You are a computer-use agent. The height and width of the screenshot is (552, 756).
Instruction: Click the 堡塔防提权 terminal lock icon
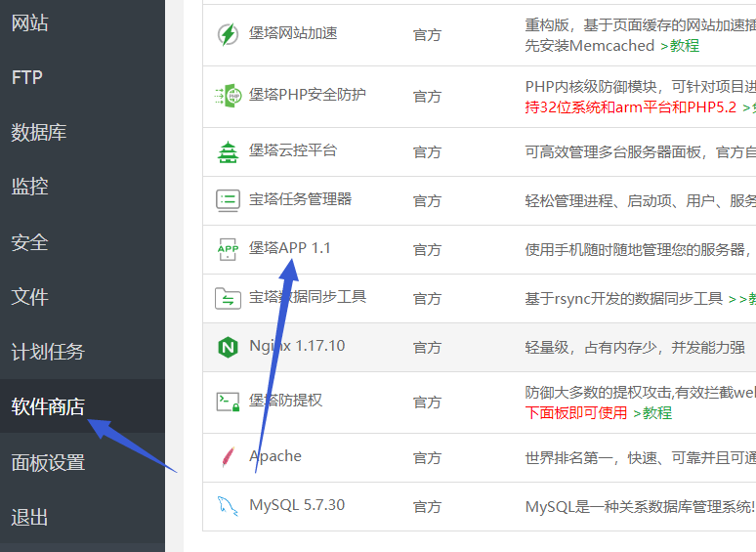tap(228, 402)
